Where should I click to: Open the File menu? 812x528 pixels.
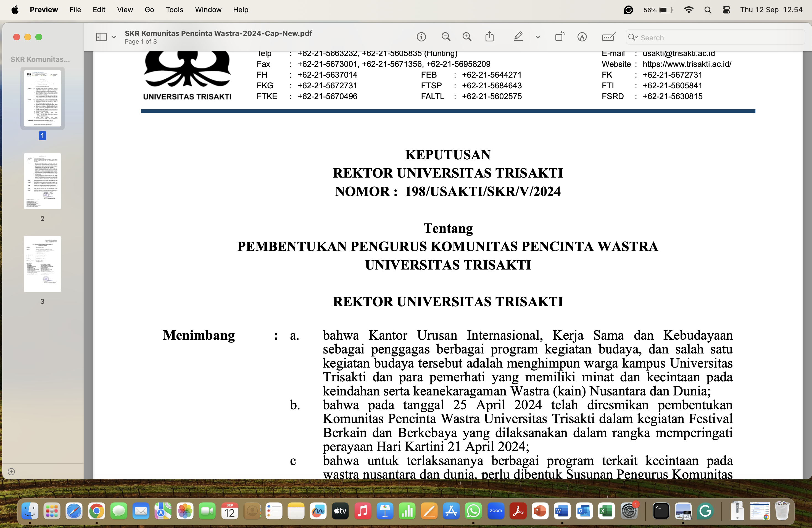[x=75, y=10]
